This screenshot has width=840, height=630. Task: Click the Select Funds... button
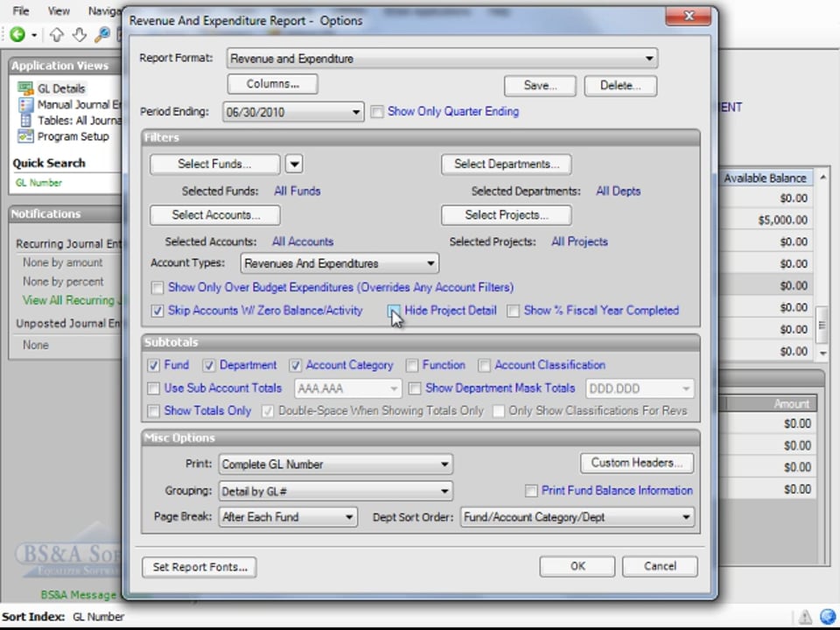[215, 164]
